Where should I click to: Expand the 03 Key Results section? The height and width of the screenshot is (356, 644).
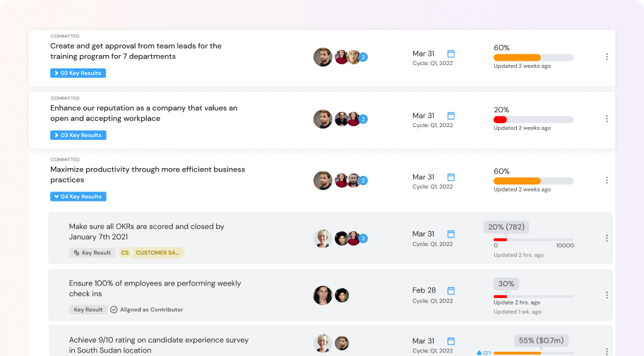pyautogui.click(x=78, y=135)
